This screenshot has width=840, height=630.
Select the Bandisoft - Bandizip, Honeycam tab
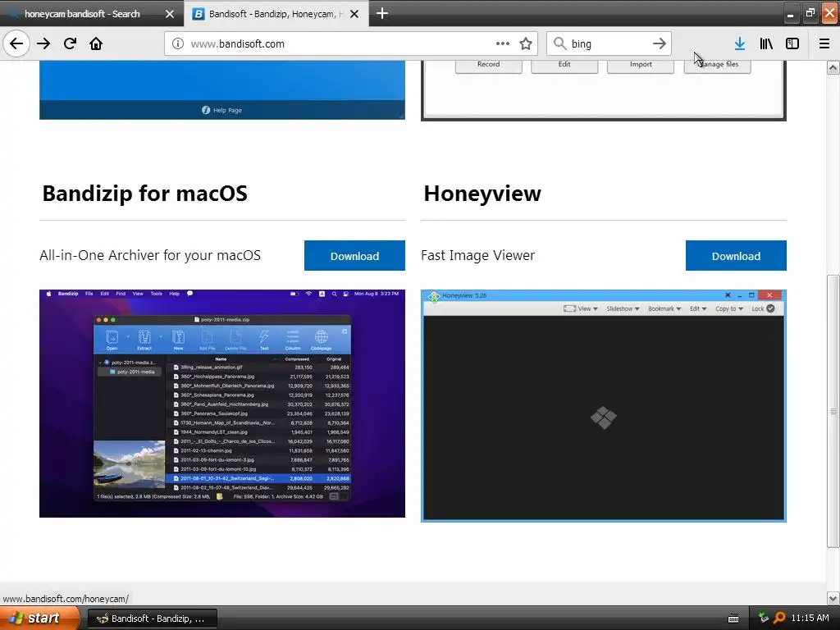click(276, 14)
